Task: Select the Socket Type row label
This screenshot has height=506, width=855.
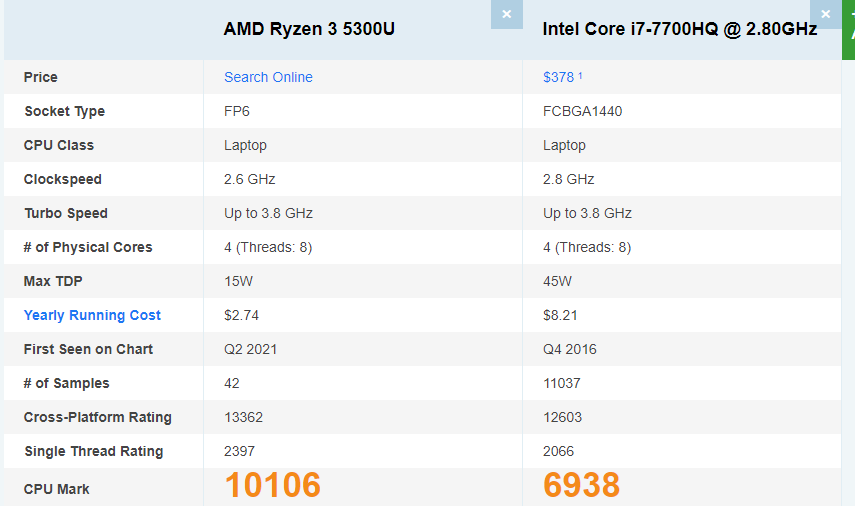Action: tap(64, 111)
